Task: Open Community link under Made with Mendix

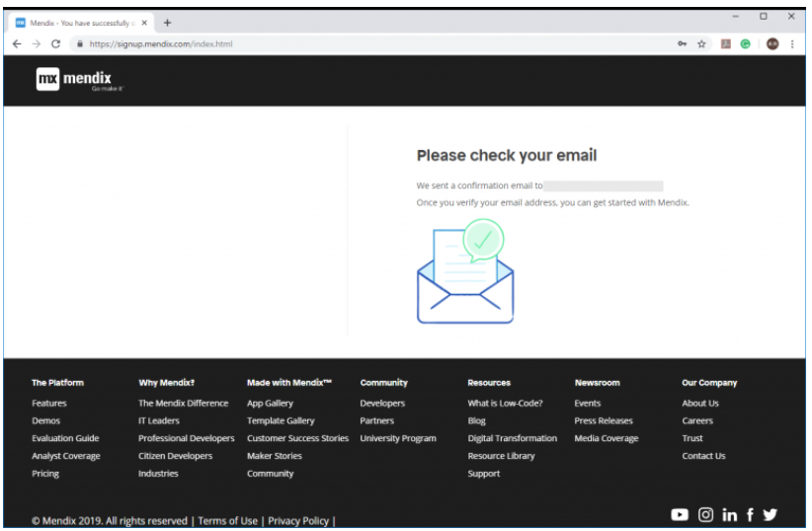Action: click(x=270, y=474)
